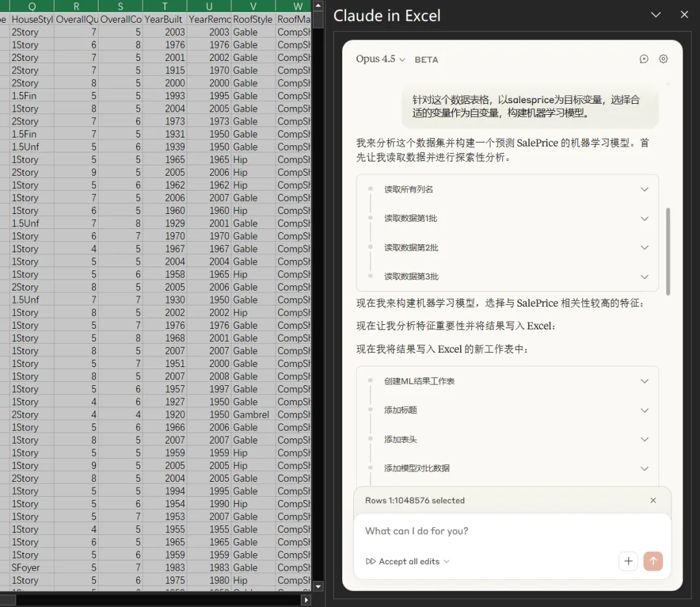Click the HouseStyl header cell
700x607 pixels.
pyautogui.click(x=32, y=19)
